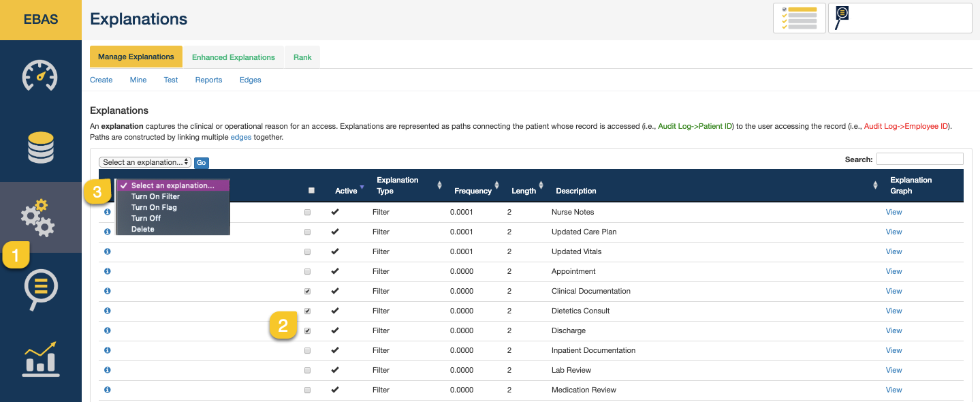View explanation graph for Nurse Notes
This screenshot has width=980, height=402.
click(894, 212)
